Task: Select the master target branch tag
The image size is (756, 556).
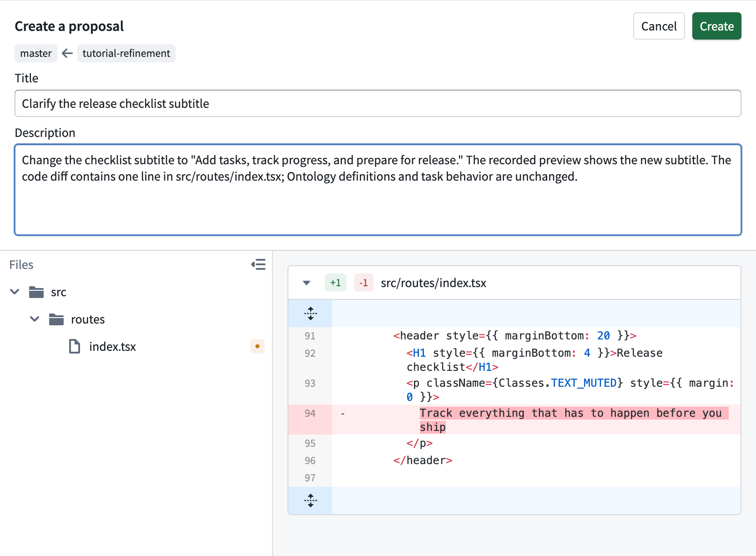Action: tap(36, 53)
